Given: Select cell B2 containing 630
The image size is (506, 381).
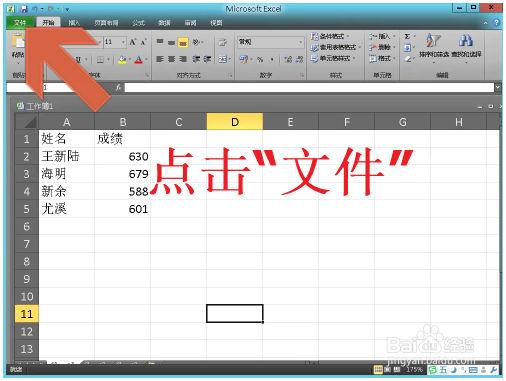Looking at the screenshot, I should coord(122,156).
